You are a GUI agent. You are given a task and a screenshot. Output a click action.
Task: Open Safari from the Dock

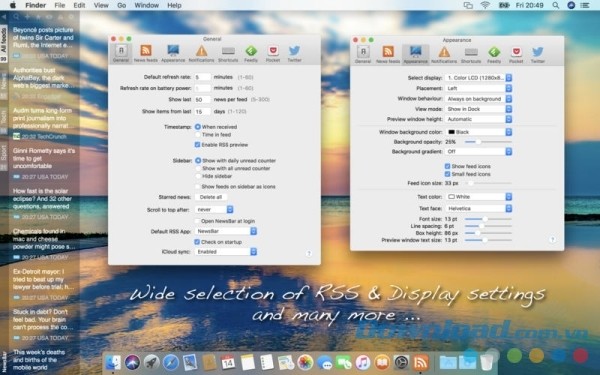click(x=171, y=362)
